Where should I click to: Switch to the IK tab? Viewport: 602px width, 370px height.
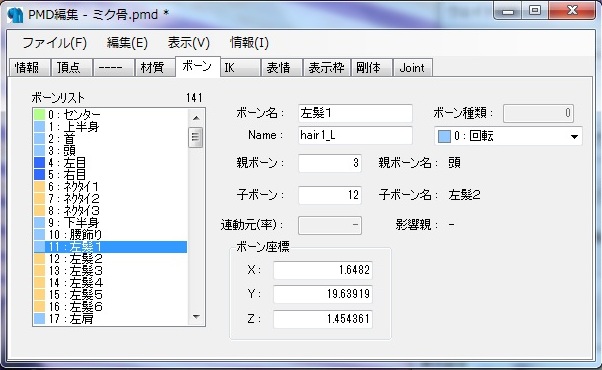(241, 68)
